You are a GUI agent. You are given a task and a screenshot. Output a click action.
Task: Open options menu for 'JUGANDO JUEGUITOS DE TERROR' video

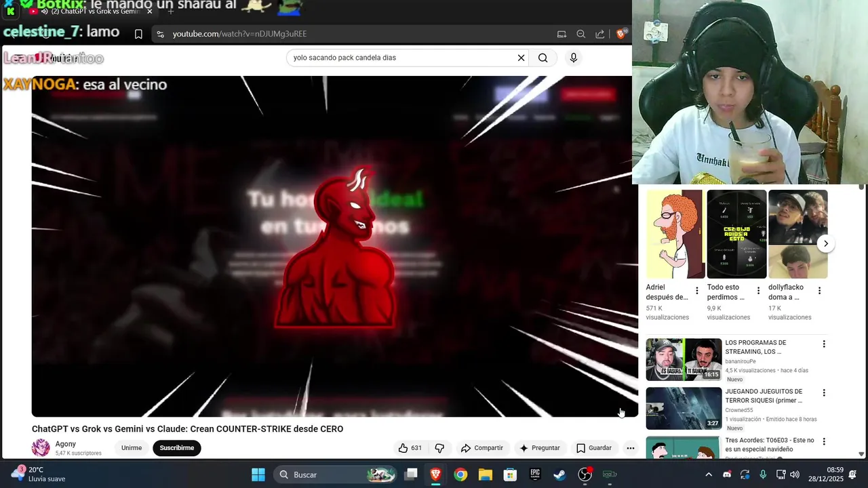824,393
